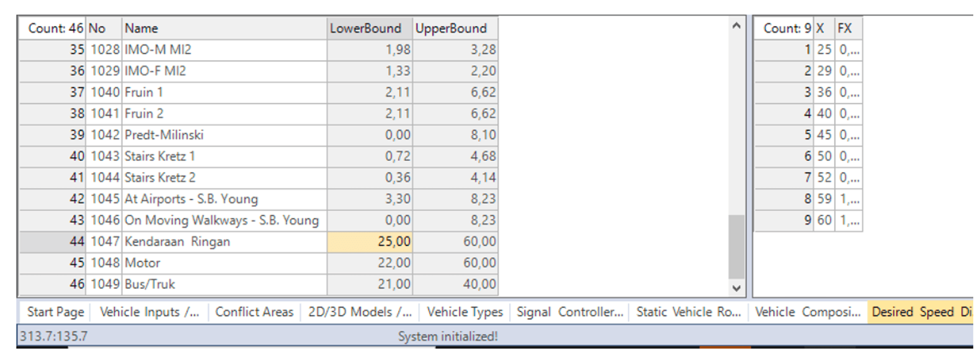Switch to the Vehicle Inputs tab
Image resolution: width=980 pixels, height=354 pixels.
pos(149,312)
